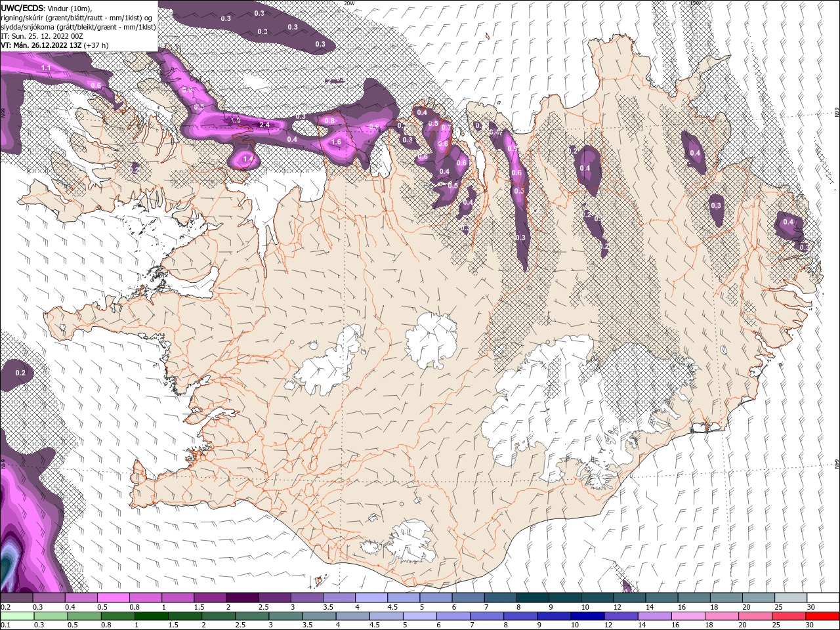Click the bright pink 0.5 swatch in upper legend

[113, 598]
